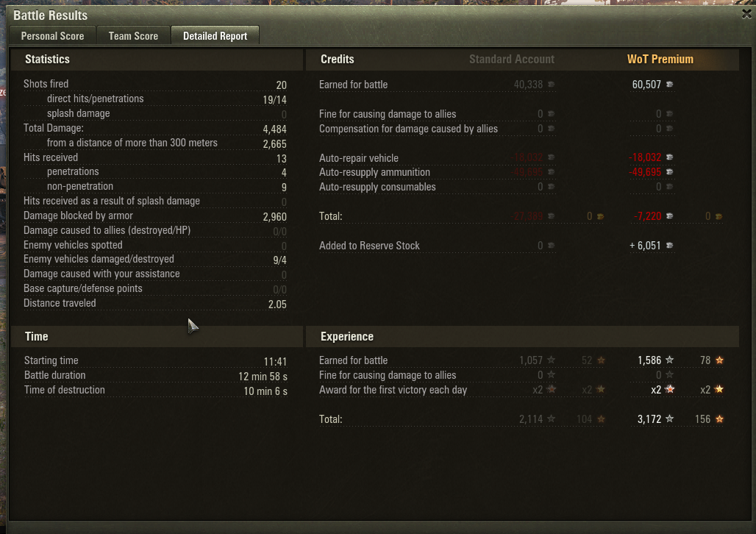Click star icon next to 3,172 total experience

pos(670,419)
